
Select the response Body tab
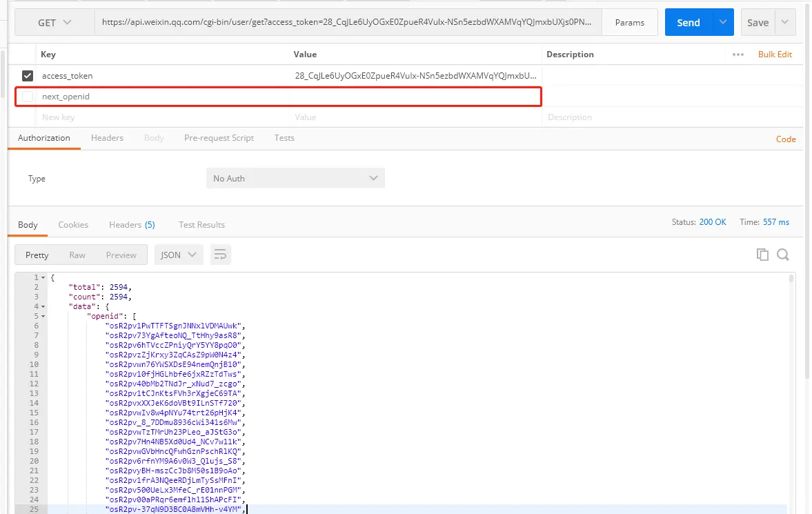click(x=28, y=225)
